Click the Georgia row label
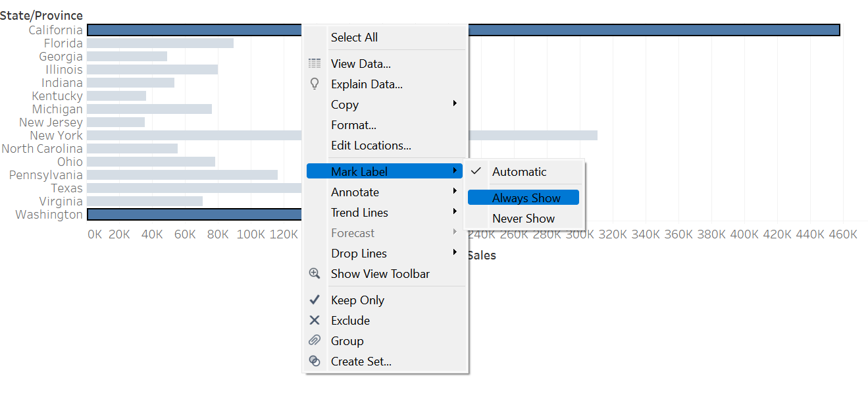 point(61,57)
